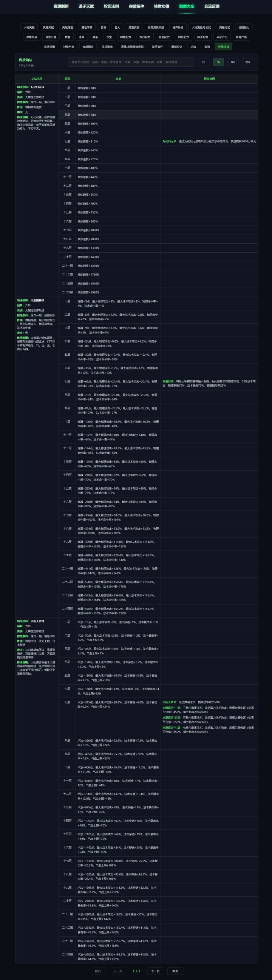Switch to the 宝物 category
Screen dimensions: 272x980
(x=207, y=47)
